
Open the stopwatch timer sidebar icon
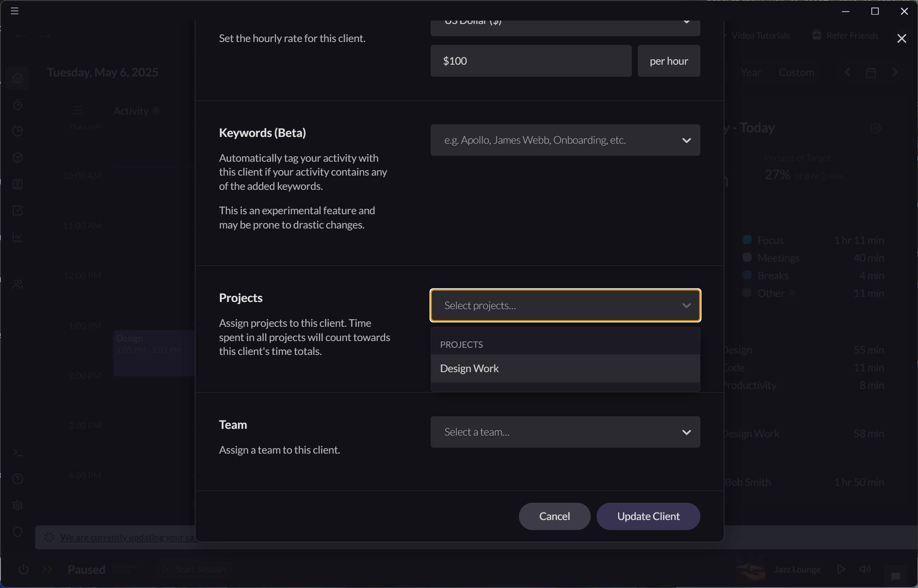18,105
